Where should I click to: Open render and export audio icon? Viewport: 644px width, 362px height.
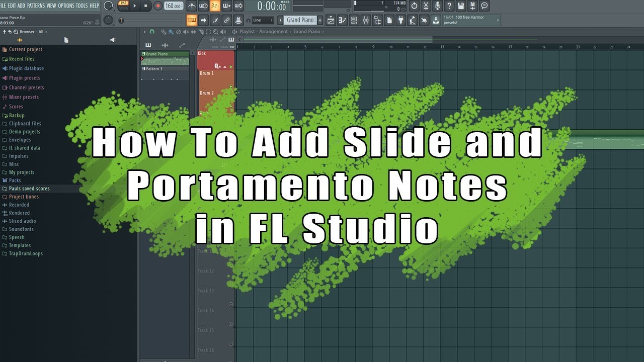(472, 6)
